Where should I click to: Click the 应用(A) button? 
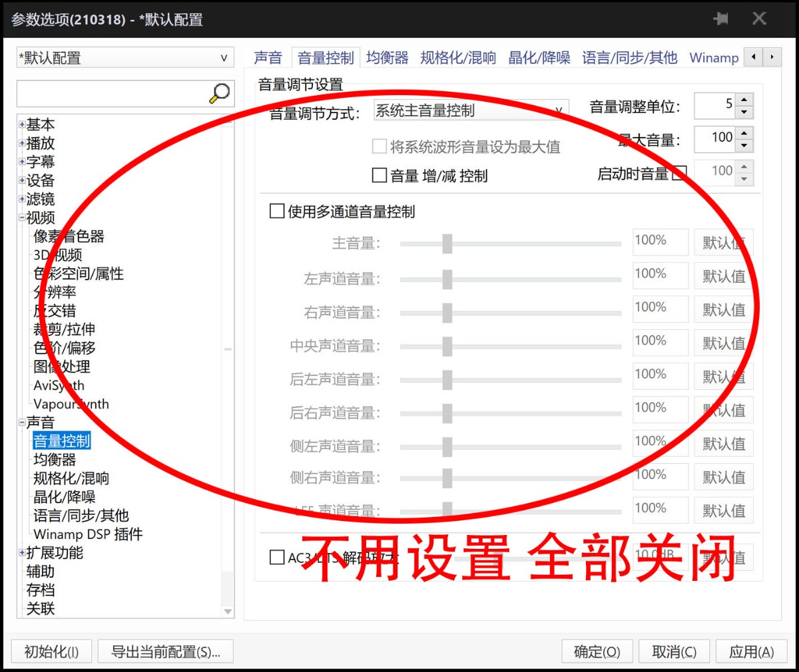point(752,651)
